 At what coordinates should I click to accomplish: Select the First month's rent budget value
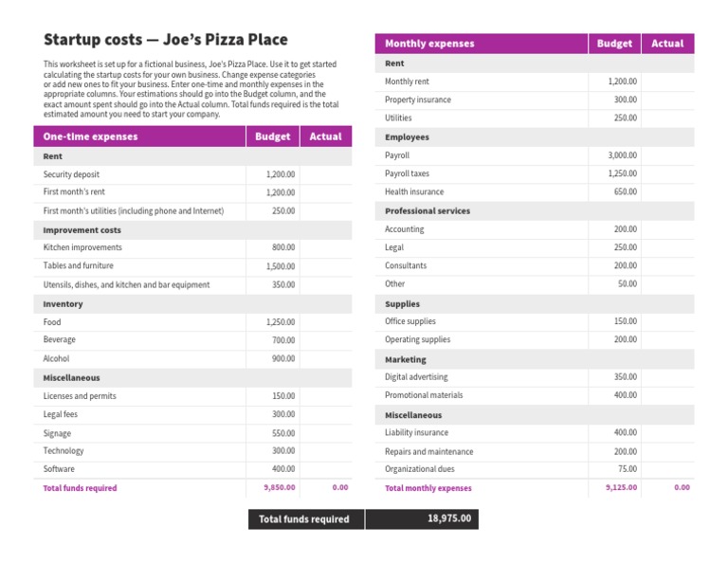point(281,192)
